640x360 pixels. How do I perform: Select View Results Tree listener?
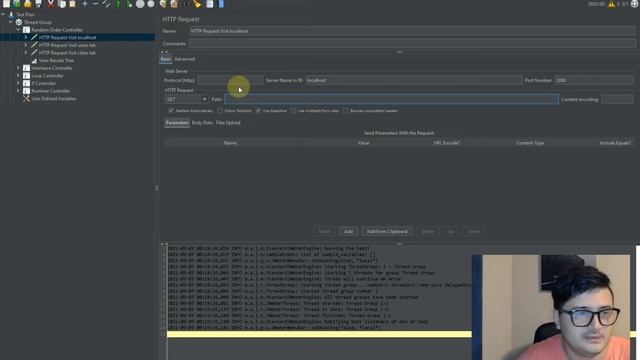(x=56, y=60)
